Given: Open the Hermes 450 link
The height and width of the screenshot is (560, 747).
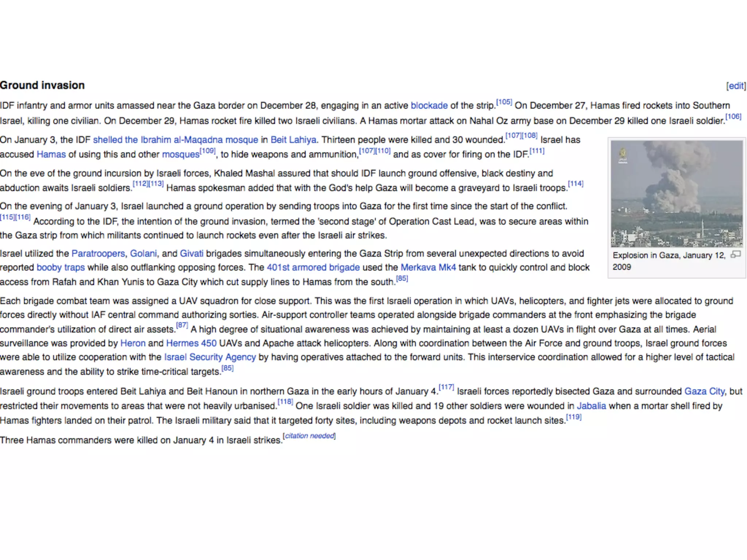Looking at the screenshot, I should pos(191,343).
